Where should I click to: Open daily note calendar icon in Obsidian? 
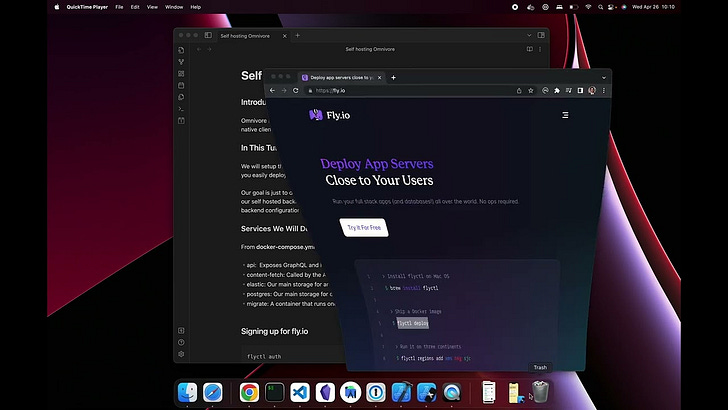181,85
